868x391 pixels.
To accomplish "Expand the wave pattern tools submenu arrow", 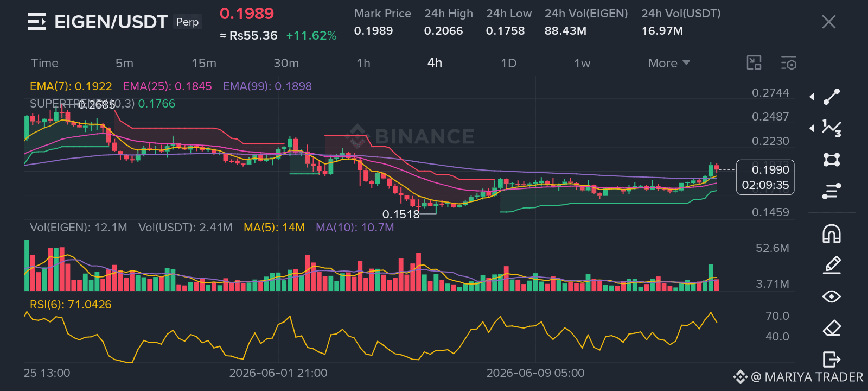I will tap(812, 128).
